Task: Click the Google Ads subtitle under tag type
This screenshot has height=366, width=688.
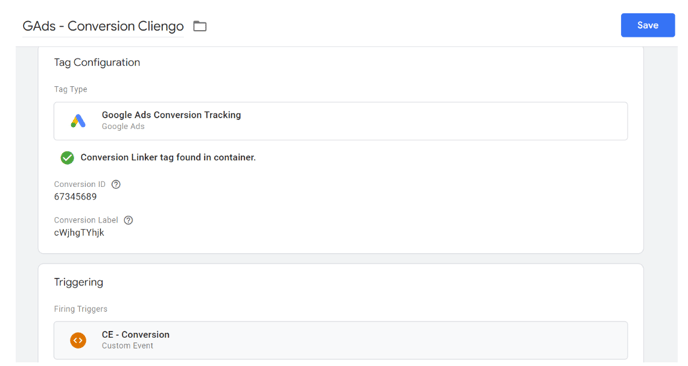Action: [123, 126]
